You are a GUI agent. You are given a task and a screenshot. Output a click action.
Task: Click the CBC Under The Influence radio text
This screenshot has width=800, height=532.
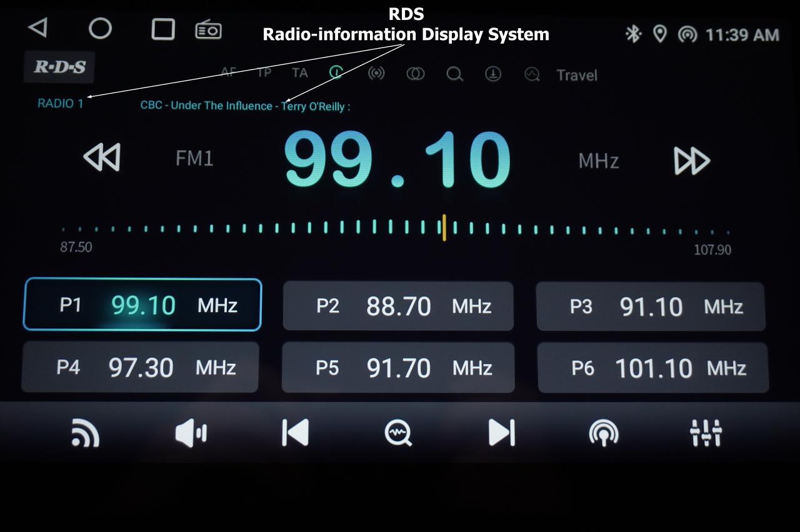point(245,106)
